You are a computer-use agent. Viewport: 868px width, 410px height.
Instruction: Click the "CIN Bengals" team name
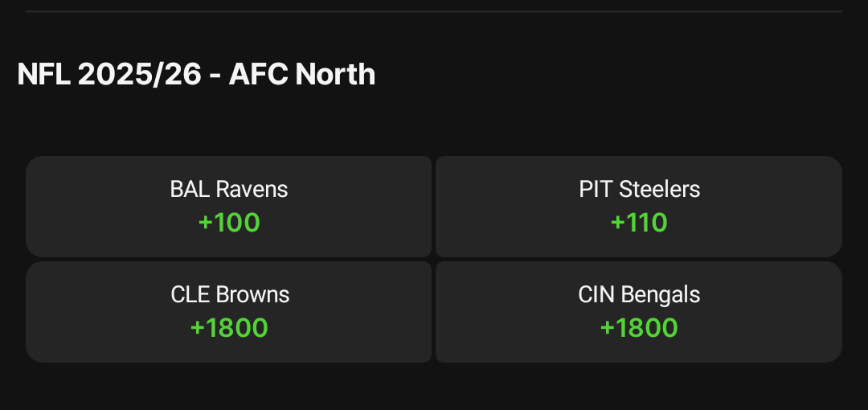(x=639, y=294)
